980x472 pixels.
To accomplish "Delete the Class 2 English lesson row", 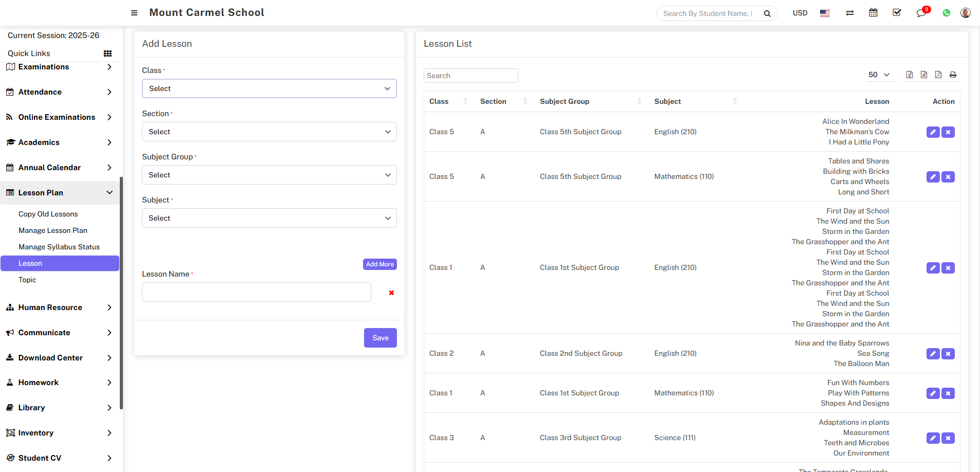I will pyautogui.click(x=948, y=354).
